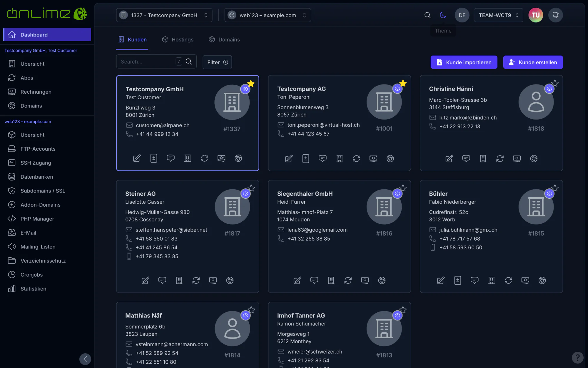The image size is (588, 368).
Task: Open plus/minus document icon on Bühler card
Action: 458,281
